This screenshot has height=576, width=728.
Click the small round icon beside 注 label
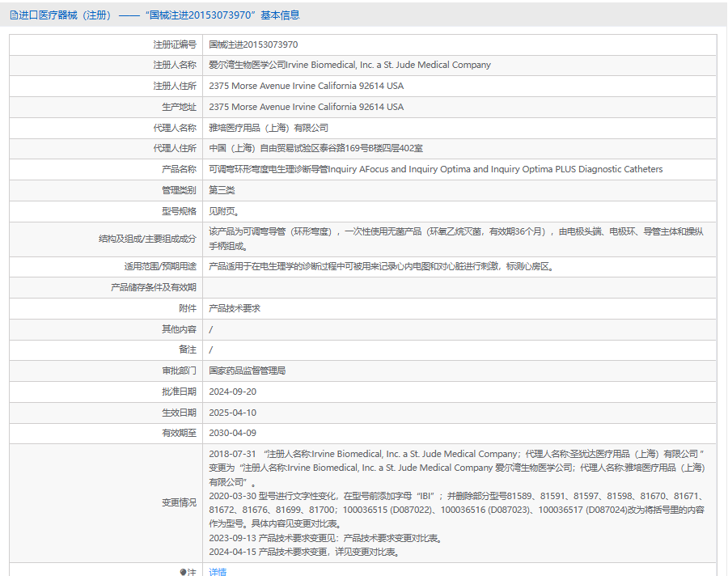[x=183, y=572]
